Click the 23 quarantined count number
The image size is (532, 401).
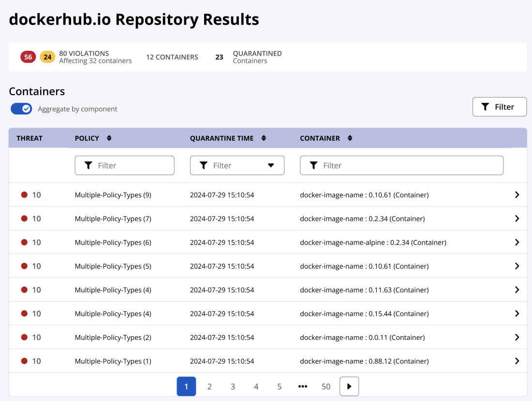[x=219, y=57]
